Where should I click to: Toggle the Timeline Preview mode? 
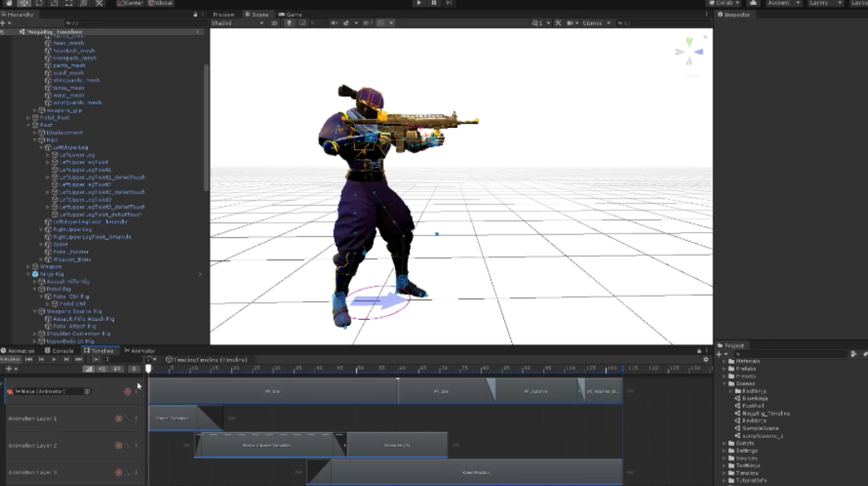11,359
